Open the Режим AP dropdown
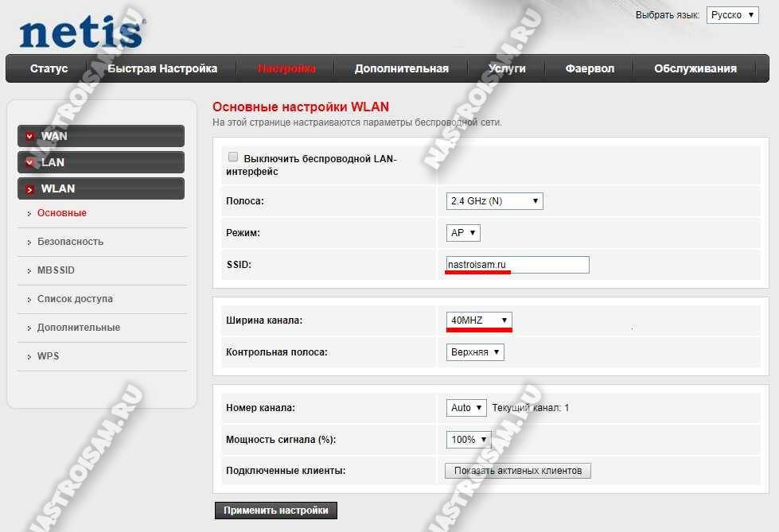The width and height of the screenshot is (779, 532). 463,233
